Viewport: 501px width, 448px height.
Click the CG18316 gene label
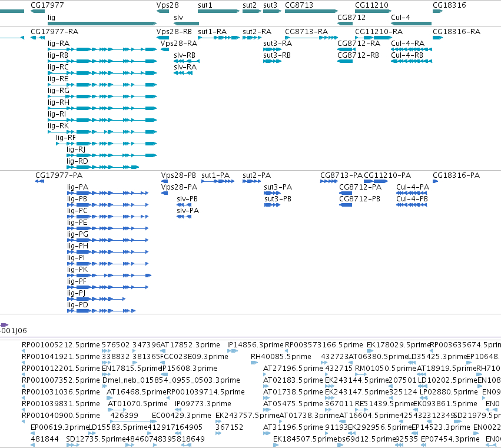tap(449, 5)
